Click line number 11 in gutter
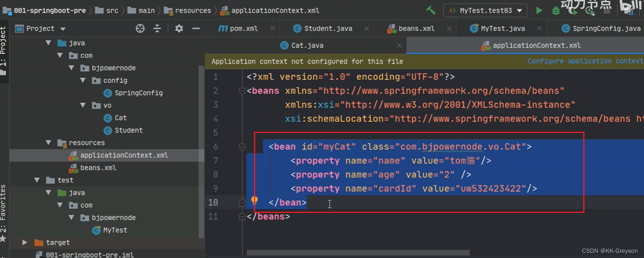 [x=213, y=216]
